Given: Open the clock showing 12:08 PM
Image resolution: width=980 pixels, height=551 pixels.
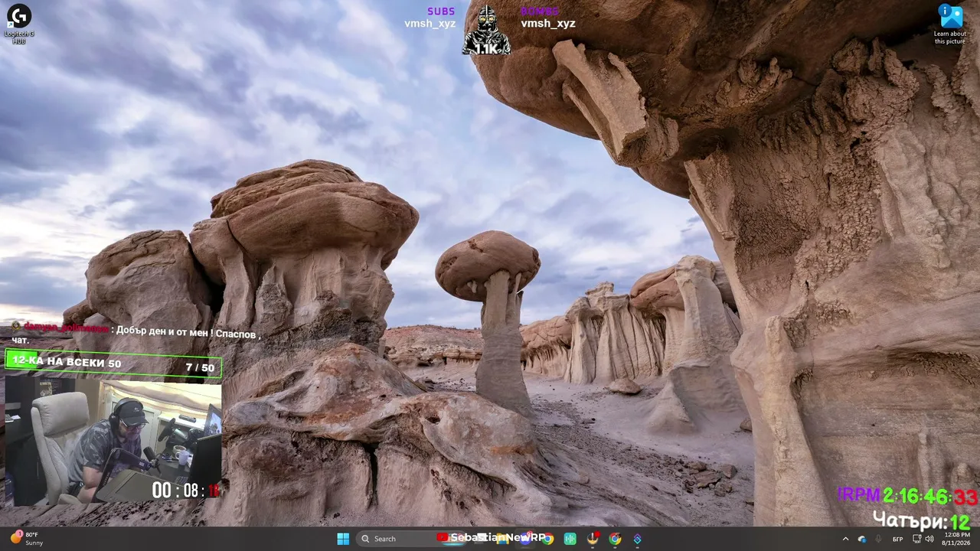Looking at the screenshot, I should [956, 539].
